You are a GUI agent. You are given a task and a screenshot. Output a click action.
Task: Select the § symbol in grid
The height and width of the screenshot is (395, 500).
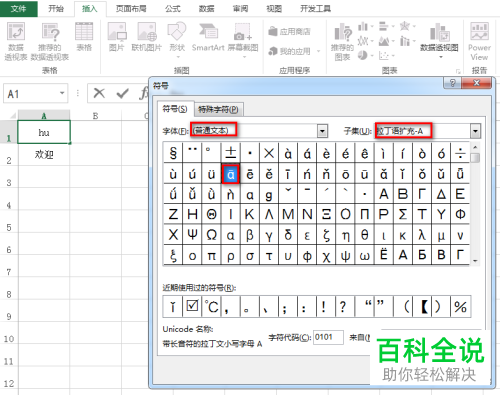click(x=173, y=153)
